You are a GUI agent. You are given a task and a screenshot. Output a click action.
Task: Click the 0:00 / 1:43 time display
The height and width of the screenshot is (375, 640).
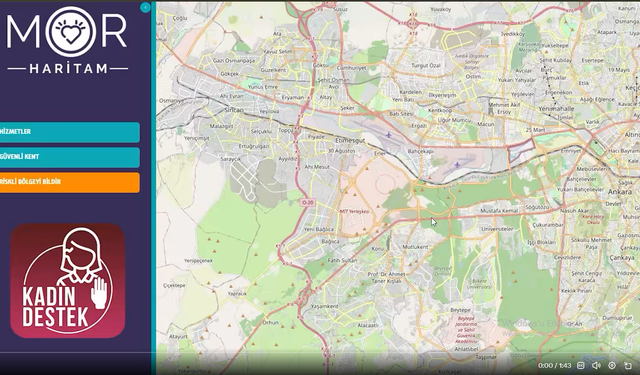(x=554, y=366)
